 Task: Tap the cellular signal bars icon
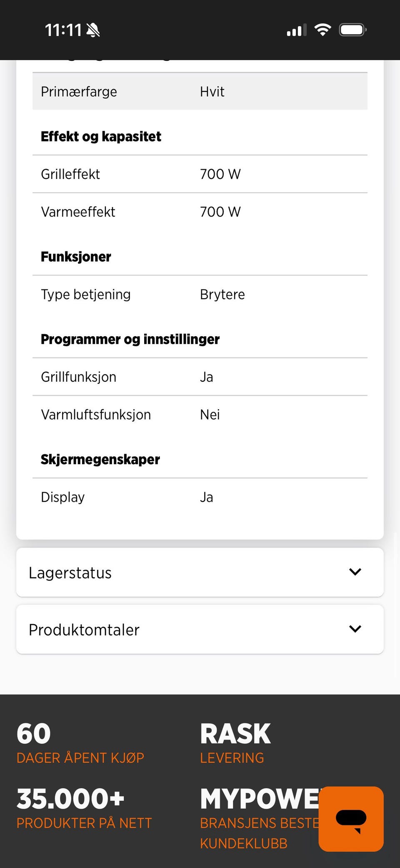point(296,30)
